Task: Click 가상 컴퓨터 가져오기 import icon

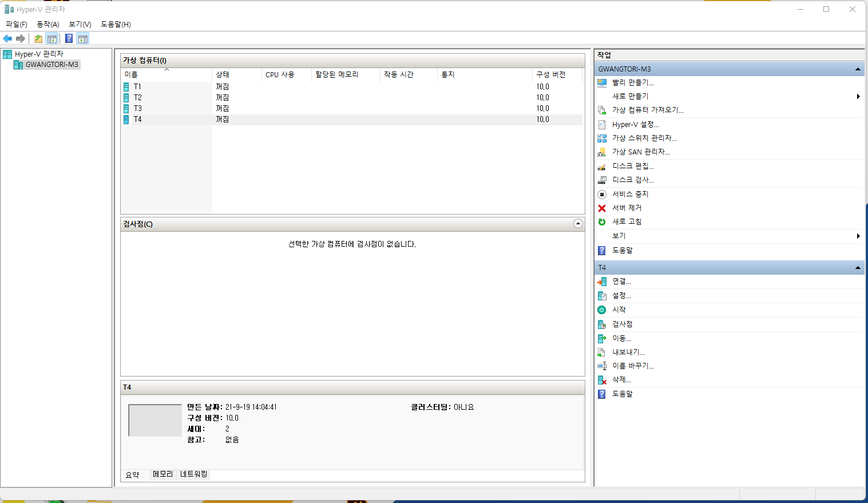Action: (x=602, y=110)
